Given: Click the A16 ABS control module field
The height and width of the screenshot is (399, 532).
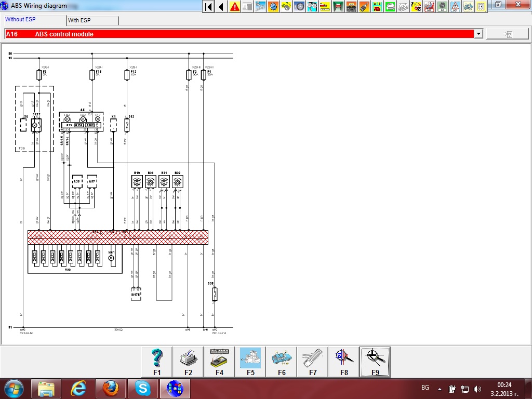Looking at the screenshot, I should click(x=239, y=34).
